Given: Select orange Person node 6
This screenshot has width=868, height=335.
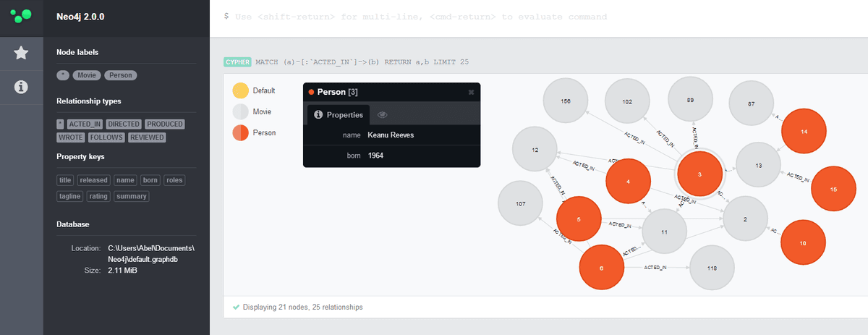Looking at the screenshot, I should (x=602, y=267).
